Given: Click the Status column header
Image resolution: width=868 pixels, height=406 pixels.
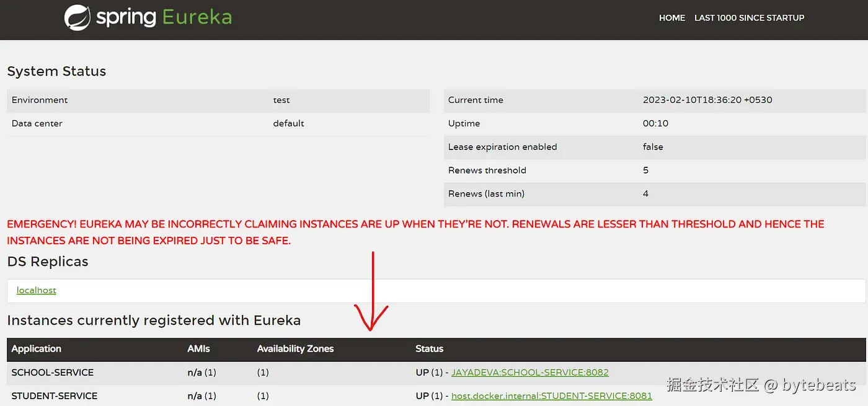Looking at the screenshot, I should (x=430, y=349).
